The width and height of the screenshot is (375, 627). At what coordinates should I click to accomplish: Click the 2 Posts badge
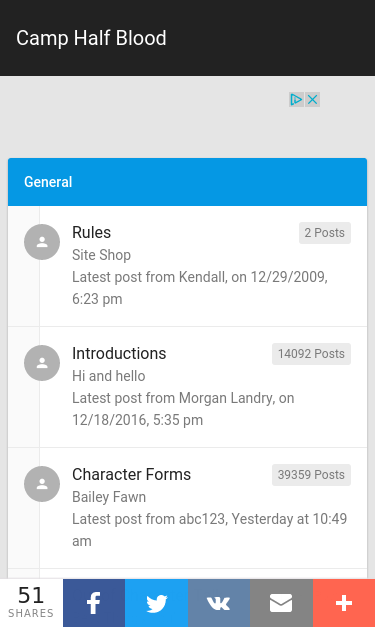tap(325, 233)
